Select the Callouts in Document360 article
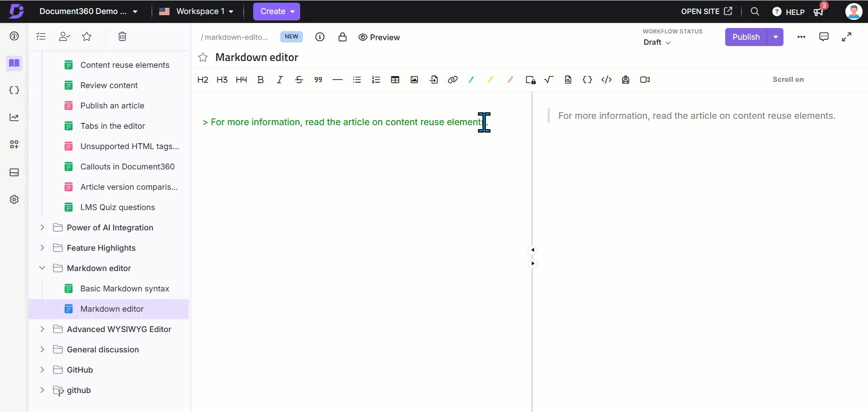Viewport: 868px width, 412px height. coord(127,167)
